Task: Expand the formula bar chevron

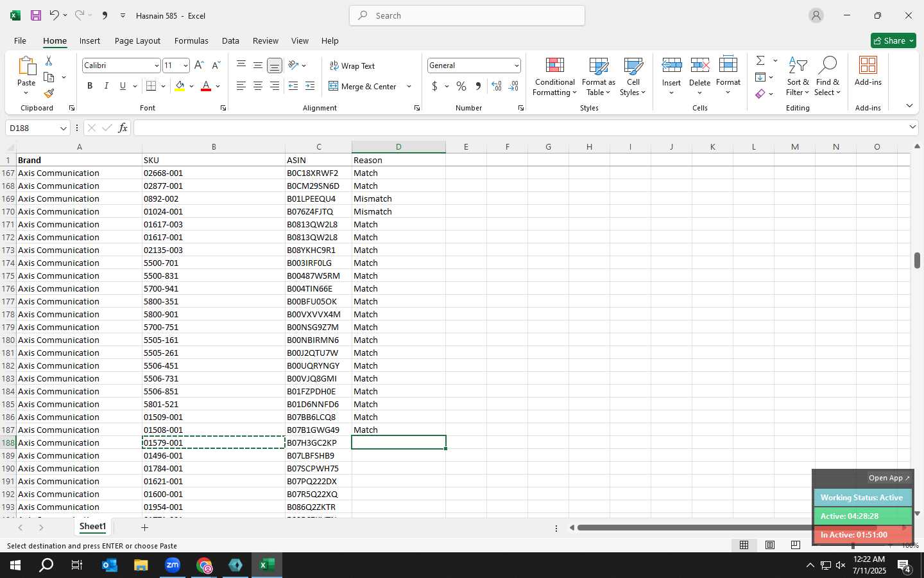Action: [x=912, y=127]
